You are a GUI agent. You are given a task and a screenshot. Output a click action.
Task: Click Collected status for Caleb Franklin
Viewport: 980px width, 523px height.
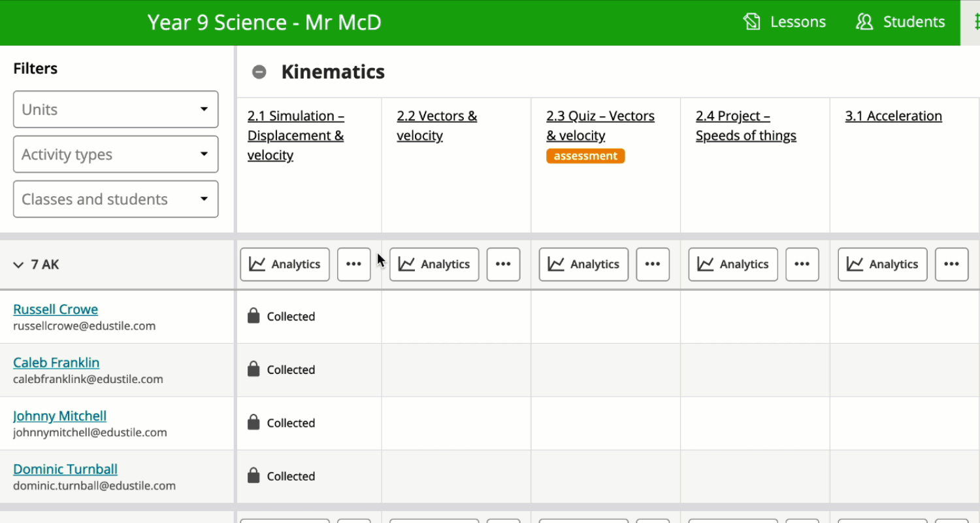[291, 369]
